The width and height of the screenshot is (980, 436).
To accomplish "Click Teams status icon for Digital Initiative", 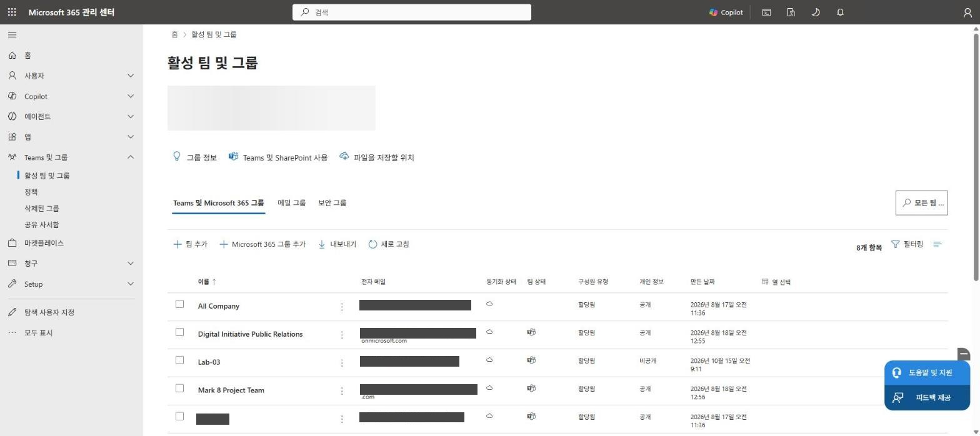I will click(x=531, y=332).
